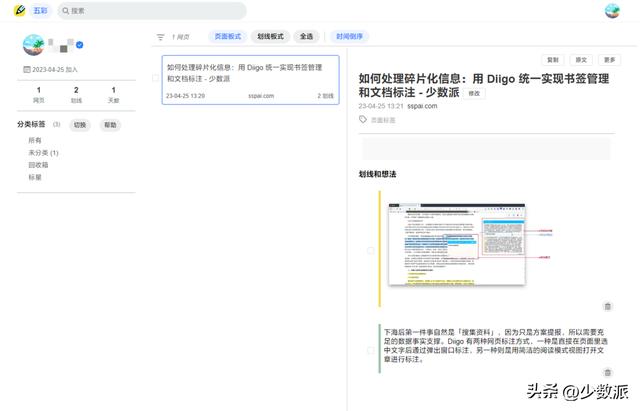Select the 所有 category
The width and height of the screenshot is (640, 411).
pyautogui.click(x=35, y=140)
